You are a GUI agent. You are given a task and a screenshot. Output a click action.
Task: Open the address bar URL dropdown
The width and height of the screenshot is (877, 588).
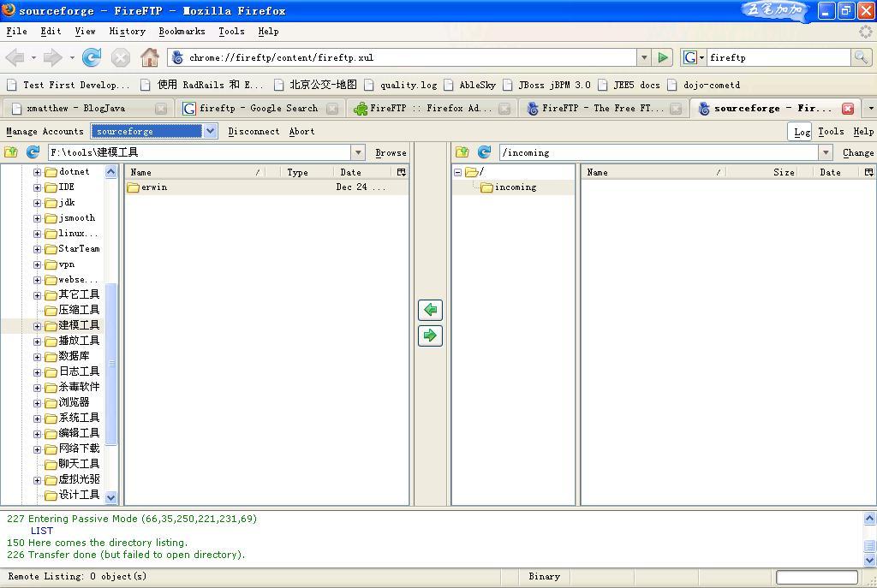click(644, 57)
